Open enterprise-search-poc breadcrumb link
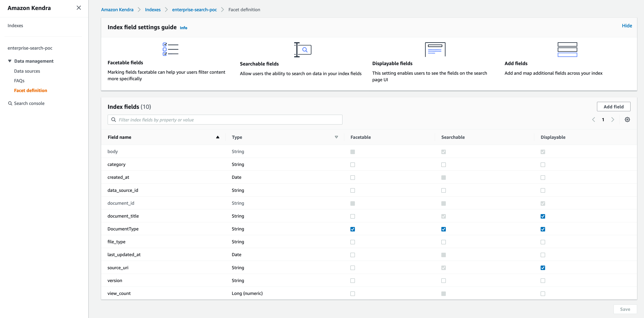This screenshot has width=644, height=318. pos(194,10)
